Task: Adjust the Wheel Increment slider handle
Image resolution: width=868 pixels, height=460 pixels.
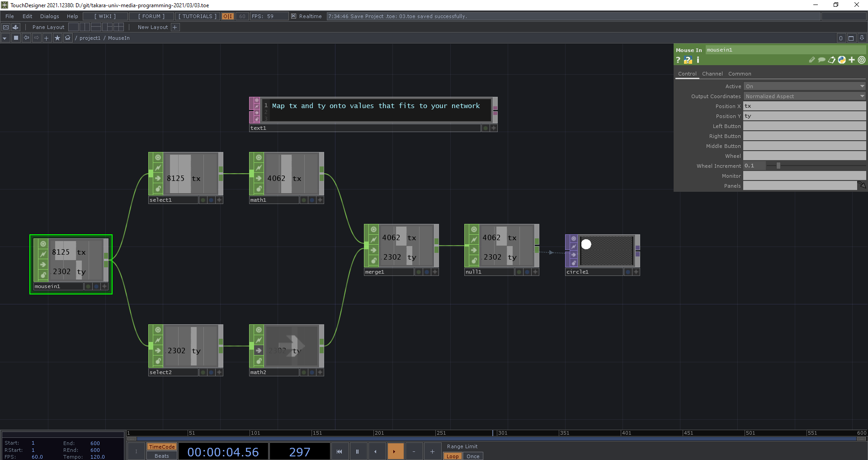Action: [778, 166]
